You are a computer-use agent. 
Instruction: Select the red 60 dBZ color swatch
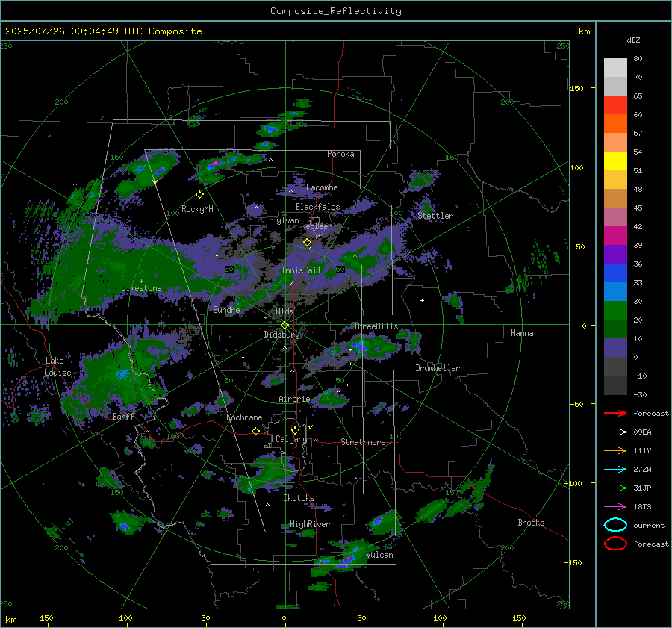point(615,105)
